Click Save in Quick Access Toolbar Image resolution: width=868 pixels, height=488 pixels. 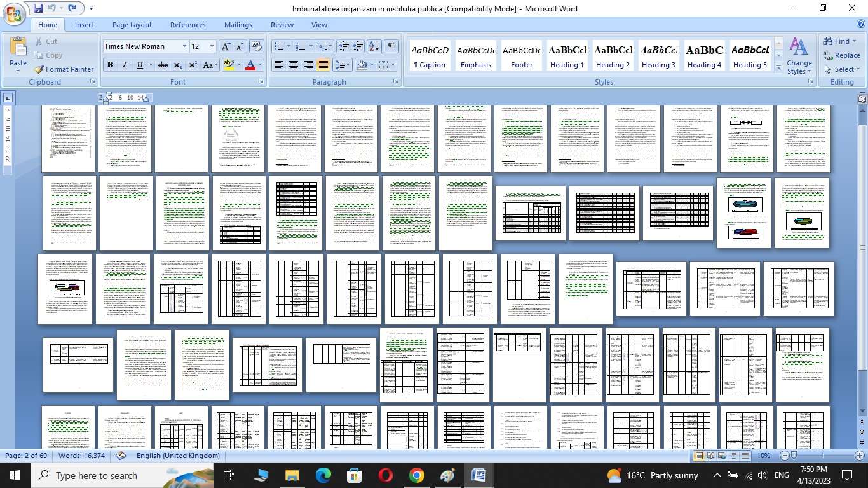click(x=38, y=8)
